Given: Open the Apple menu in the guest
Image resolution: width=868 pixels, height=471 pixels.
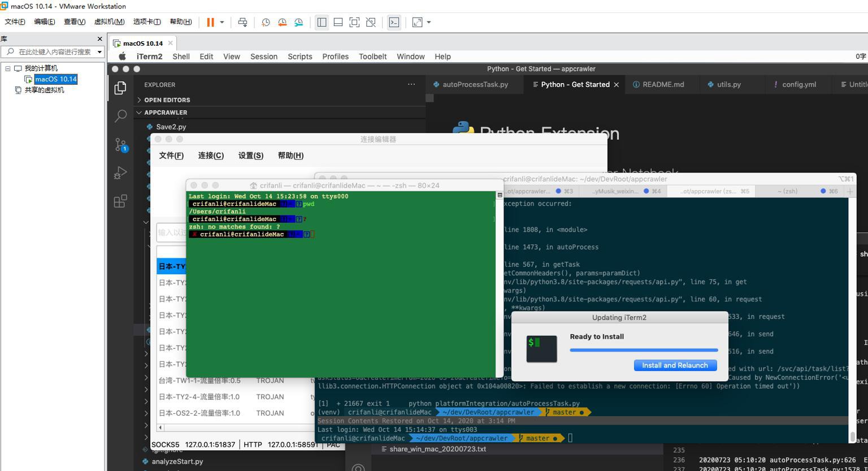Looking at the screenshot, I should point(122,57).
